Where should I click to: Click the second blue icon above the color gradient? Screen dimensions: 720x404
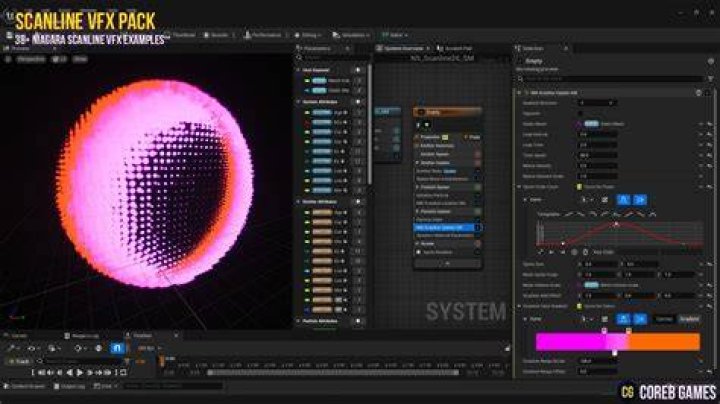click(640, 319)
